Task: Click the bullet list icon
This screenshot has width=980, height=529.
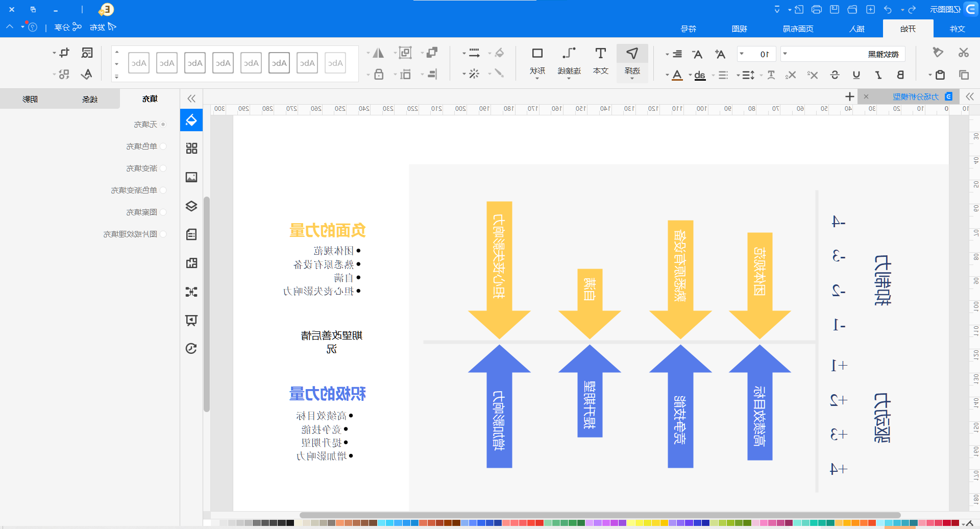Action: (723, 75)
